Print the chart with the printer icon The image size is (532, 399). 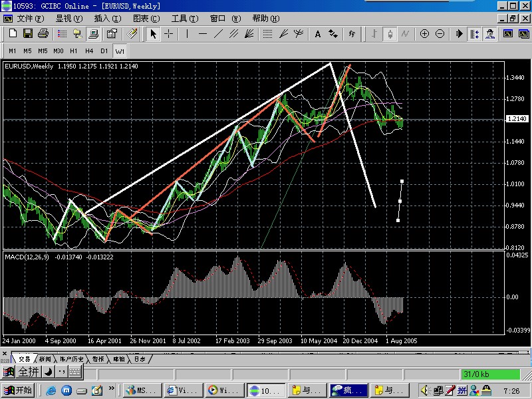pyautogui.click(x=43, y=34)
